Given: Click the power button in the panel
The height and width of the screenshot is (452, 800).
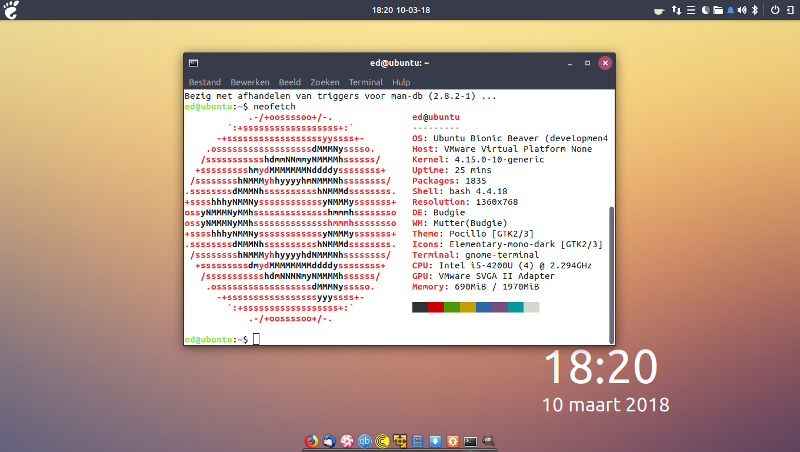Looking at the screenshot, I should pyautogui.click(x=775, y=10).
